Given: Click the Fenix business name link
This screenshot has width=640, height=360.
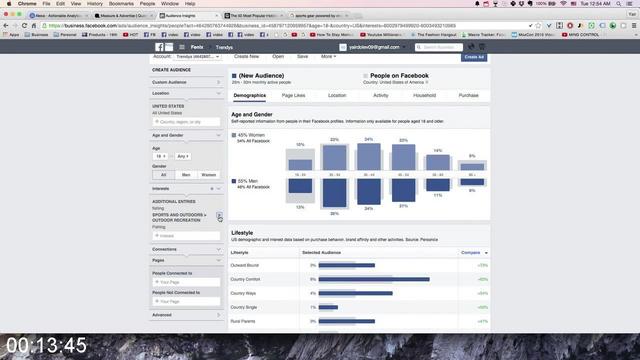Looking at the screenshot, I should point(197,47).
